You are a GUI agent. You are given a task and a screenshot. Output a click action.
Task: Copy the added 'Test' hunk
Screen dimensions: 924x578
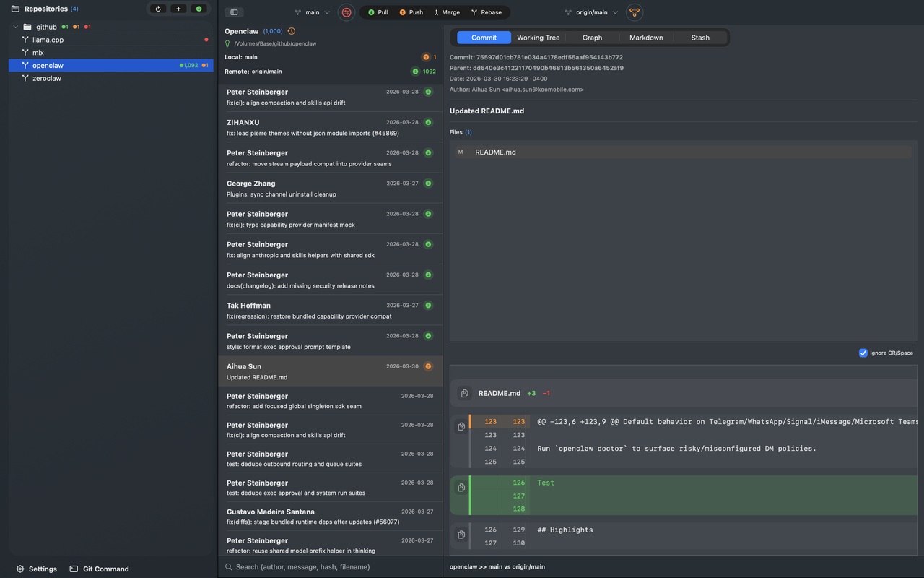click(x=461, y=488)
